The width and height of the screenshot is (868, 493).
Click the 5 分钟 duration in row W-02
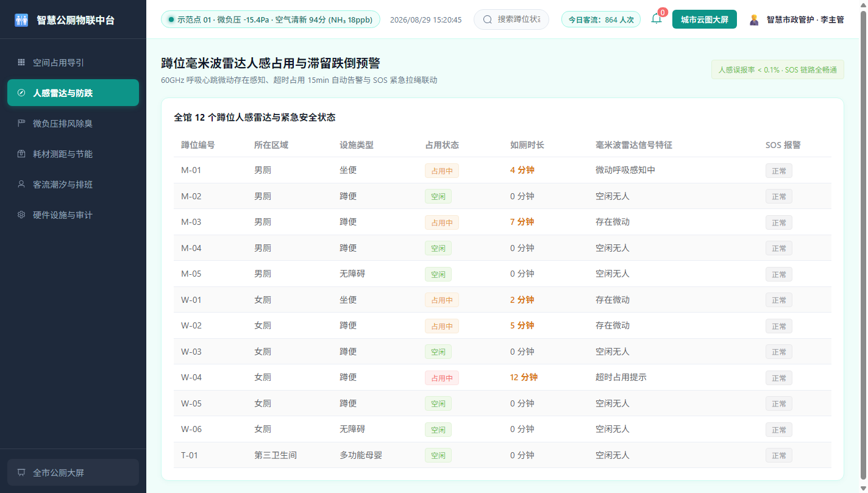522,325
